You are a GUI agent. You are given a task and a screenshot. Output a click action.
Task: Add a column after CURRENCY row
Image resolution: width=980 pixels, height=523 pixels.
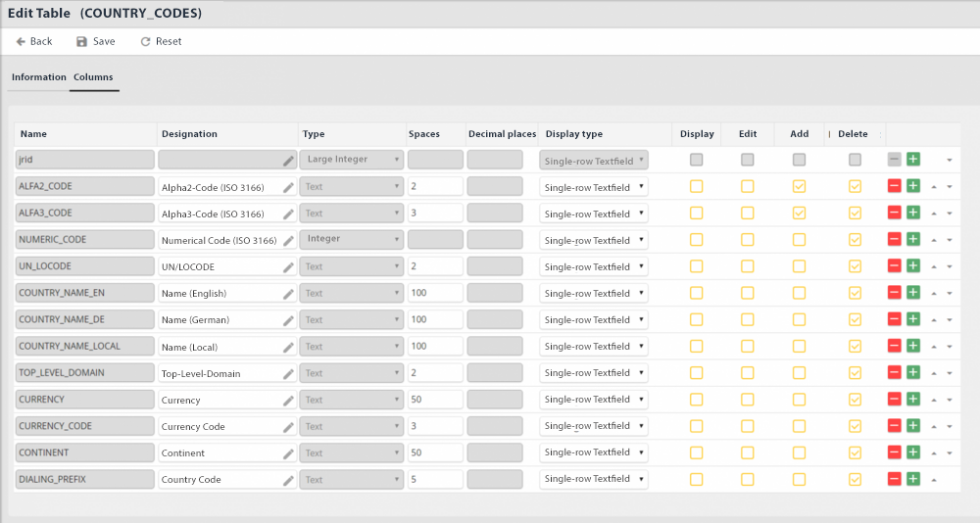point(913,399)
